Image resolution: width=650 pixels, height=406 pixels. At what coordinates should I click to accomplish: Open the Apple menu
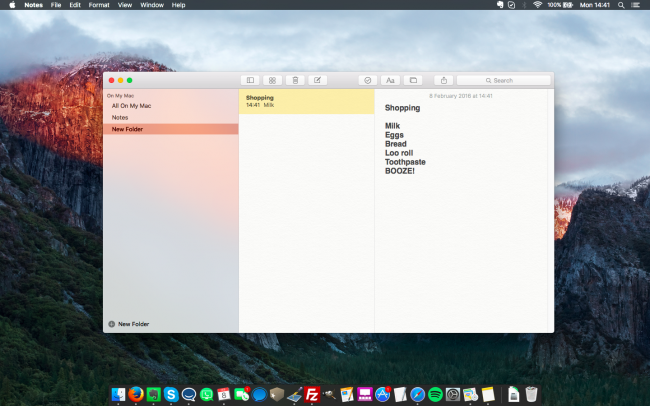coord(12,5)
